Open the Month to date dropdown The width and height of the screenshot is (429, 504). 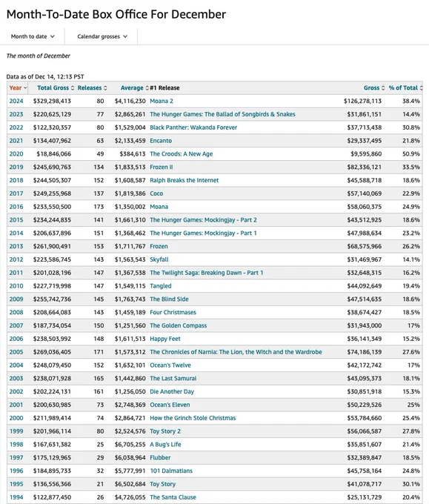(x=33, y=36)
